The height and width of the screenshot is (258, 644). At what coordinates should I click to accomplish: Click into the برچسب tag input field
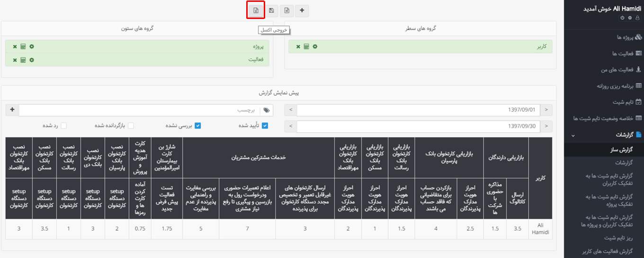[140, 110]
